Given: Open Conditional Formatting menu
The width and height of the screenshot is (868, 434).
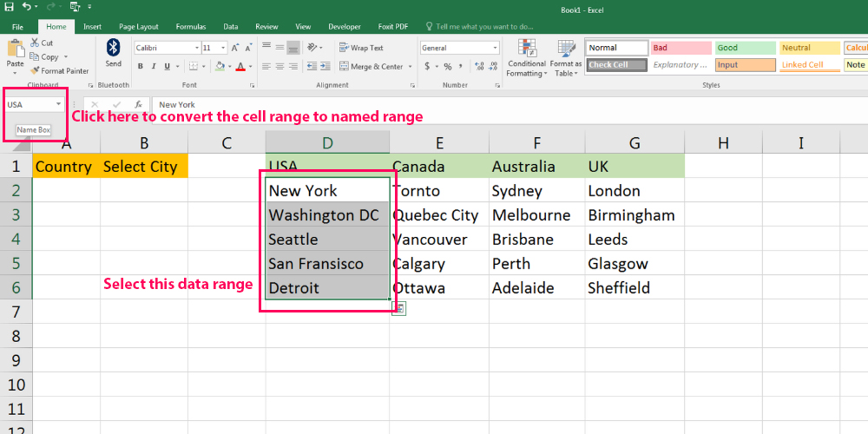Looking at the screenshot, I should coord(527,56).
